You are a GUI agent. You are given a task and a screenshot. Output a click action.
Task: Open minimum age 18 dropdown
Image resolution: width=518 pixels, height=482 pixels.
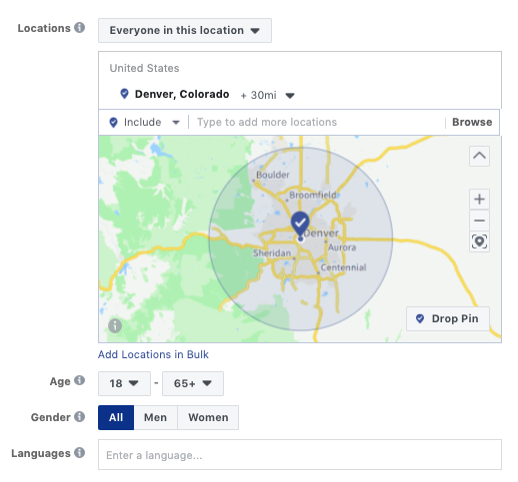(124, 383)
